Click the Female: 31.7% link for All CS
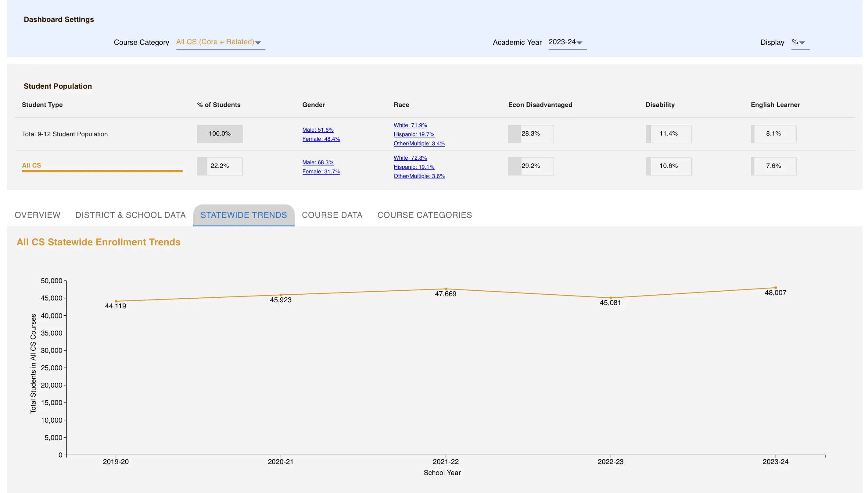868x493 pixels. tap(320, 171)
